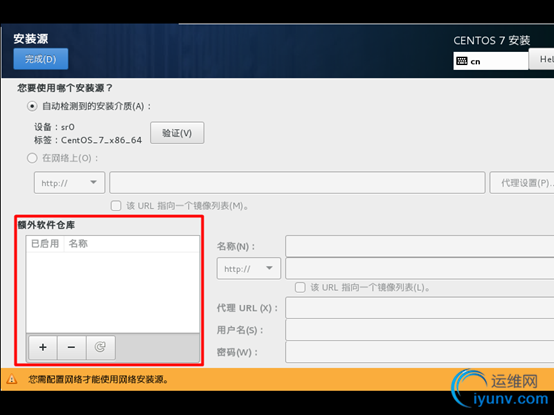The width and height of the screenshot is (554, 415).
Task: Click the network warning message text
Action: point(99,379)
